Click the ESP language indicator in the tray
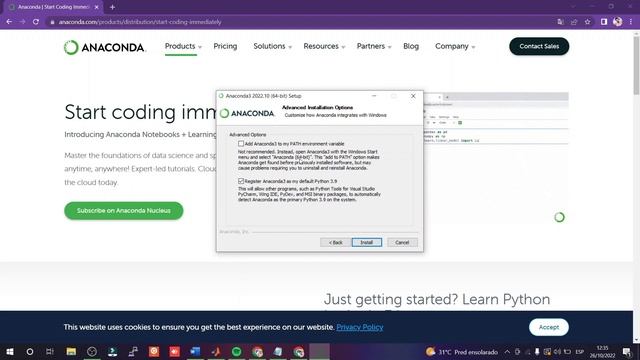The width and height of the screenshot is (640, 360). (579, 351)
